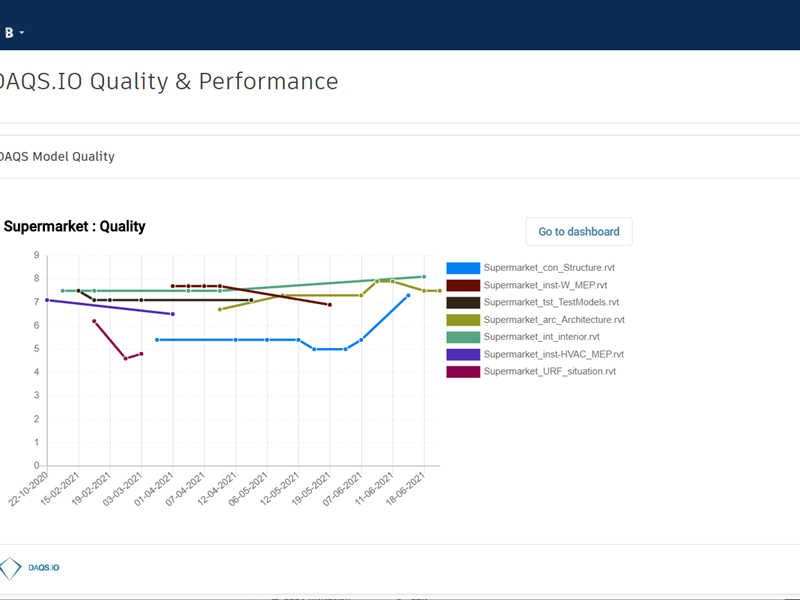Image resolution: width=800 pixels, height=600 pixels.
Task: Click the dark red Supermarket_inst-W_MEP.rvt legend swatch
Action: [463, 285]
